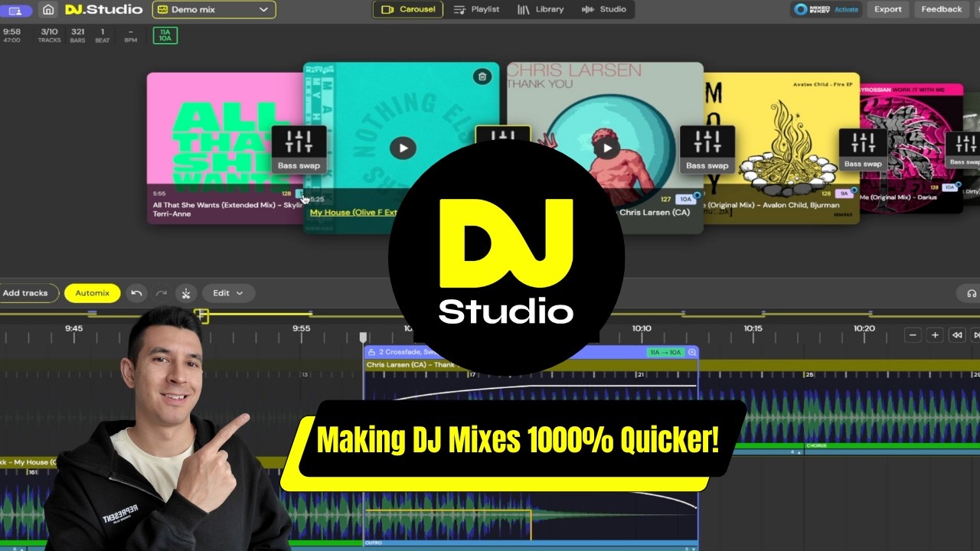This screenshot has width=980, height=551.
Task: Click the 10:15 mark on timeline ruler
Action: click(753, 328)
